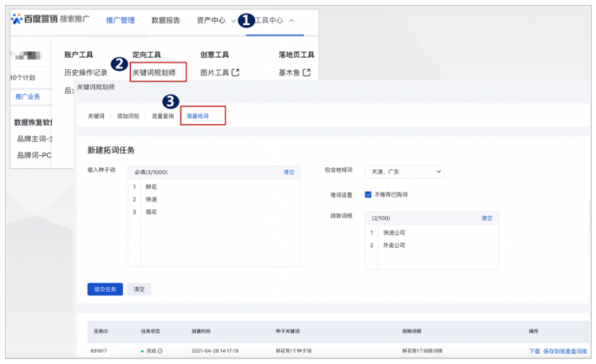Switch to the 添加词包 tab
This screenshot has width=596, height=364.
128,116
